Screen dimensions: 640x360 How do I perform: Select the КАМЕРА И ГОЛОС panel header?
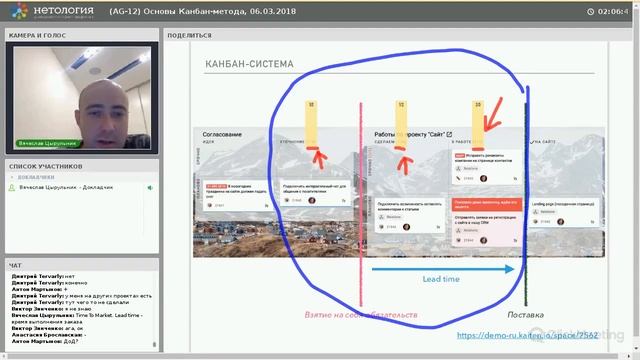pos(82,36)
